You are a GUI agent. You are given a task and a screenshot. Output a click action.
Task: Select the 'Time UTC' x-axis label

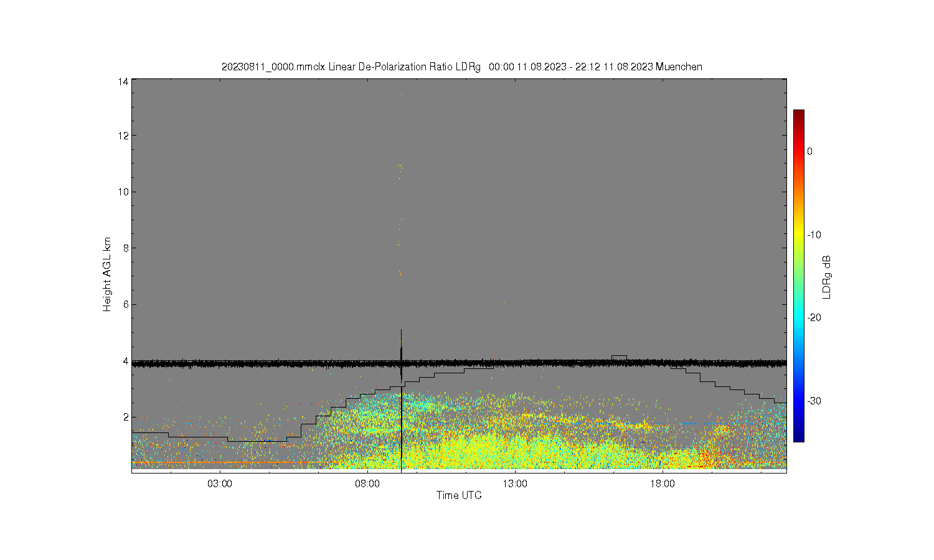[x=459, y=495]
